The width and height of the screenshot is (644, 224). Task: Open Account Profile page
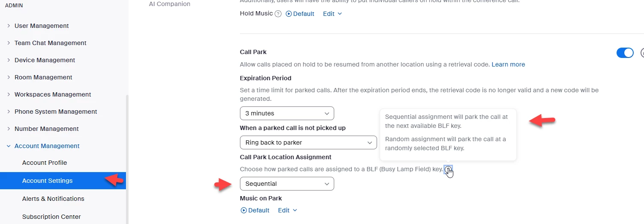pyautogui.click(x=45, y=163)
